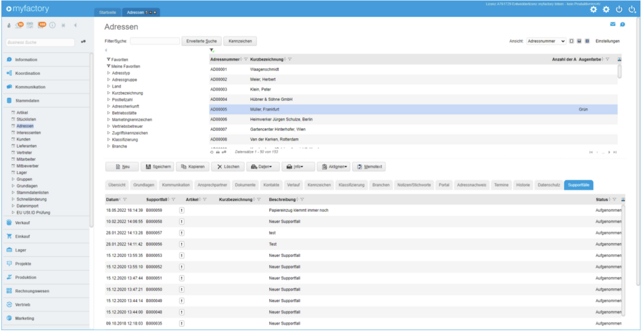Image resolution: width=644 pixels, height=333 pixels.
Task: Expand the Adresstyp filter node
Action: pyautogui.click(x=109, y=73)
